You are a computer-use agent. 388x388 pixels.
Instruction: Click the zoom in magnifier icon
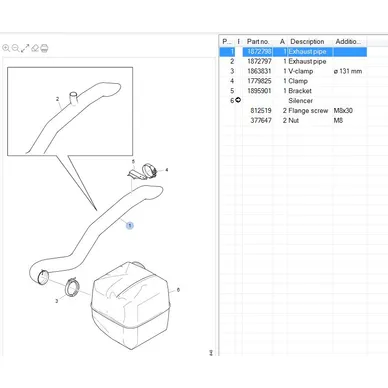[x=6, y=48]
